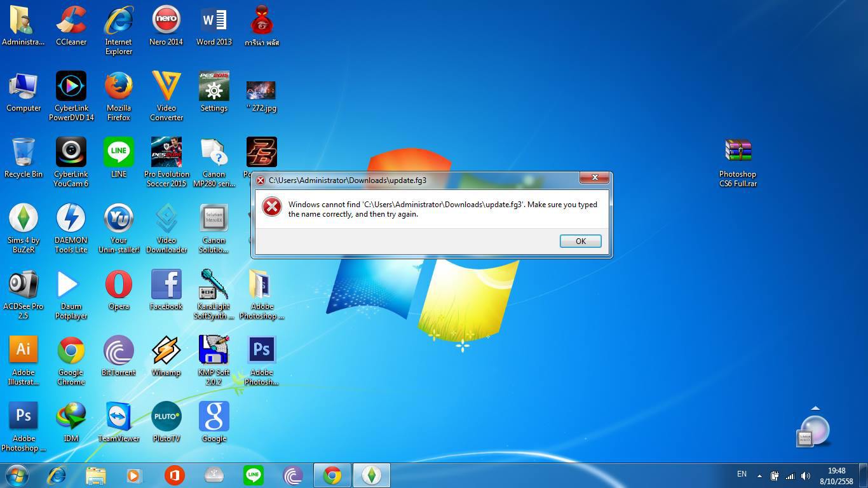Select blue Ps Adobe Photoshop icon beside IDM

pos(24,427)
